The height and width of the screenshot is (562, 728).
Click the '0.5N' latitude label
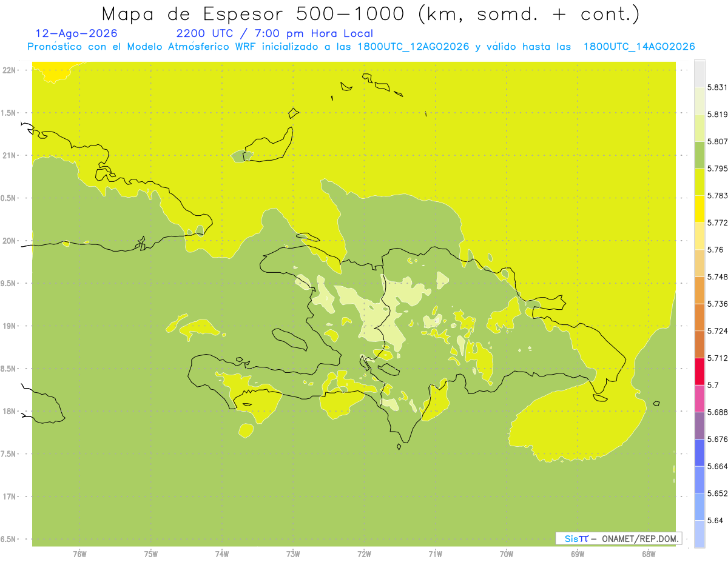pyautogui.click(x=8, y=198)
